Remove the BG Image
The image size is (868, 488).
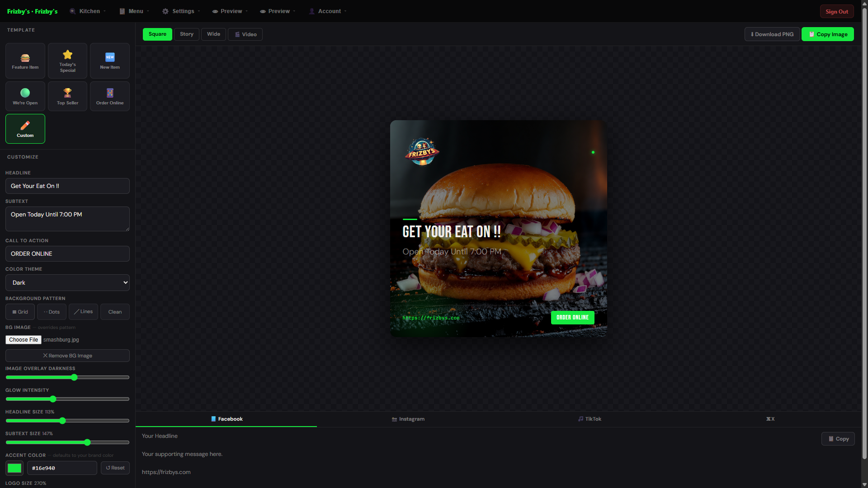(x=67, y=356)
